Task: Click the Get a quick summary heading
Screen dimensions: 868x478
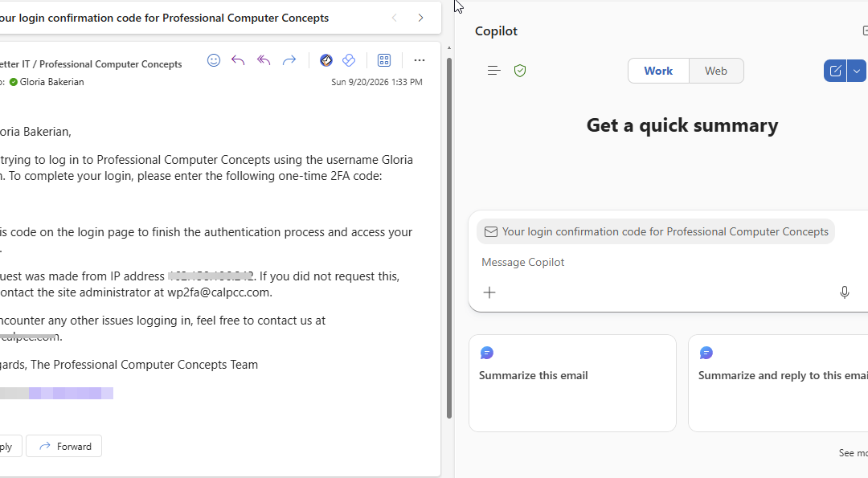Action: [x=682, y=125]
